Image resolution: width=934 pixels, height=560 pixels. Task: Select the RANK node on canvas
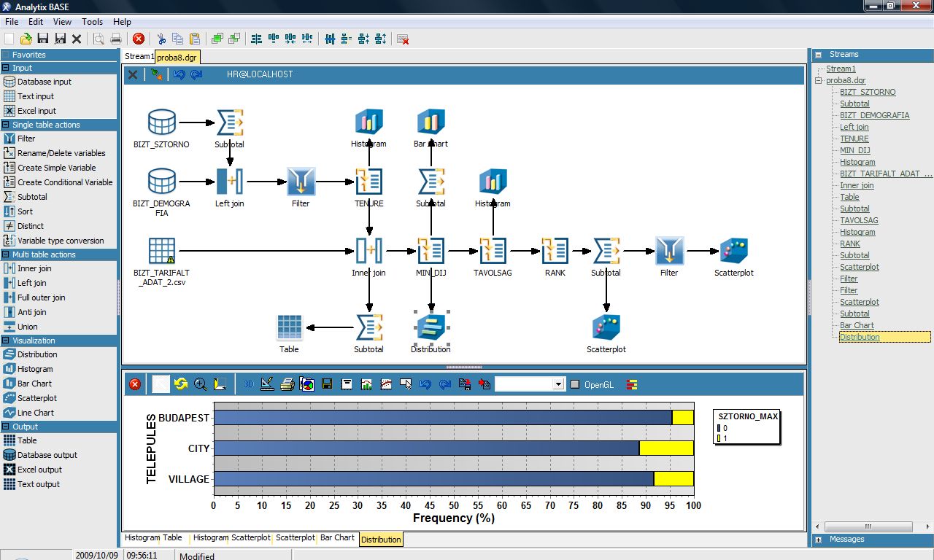pos(555,251)
